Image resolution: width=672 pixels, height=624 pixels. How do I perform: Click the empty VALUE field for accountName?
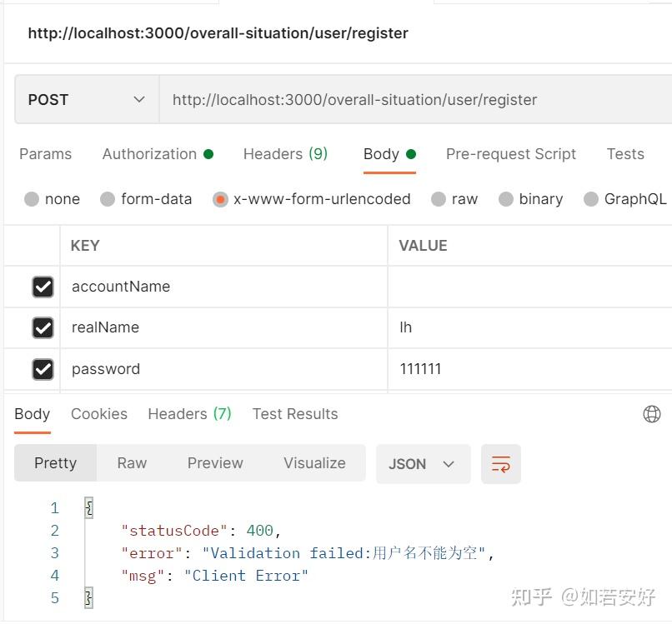click(x=500, y=286)
